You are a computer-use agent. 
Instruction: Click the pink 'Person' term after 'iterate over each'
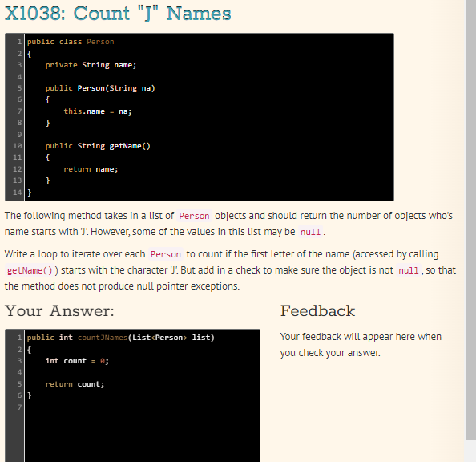pos(166,254)
